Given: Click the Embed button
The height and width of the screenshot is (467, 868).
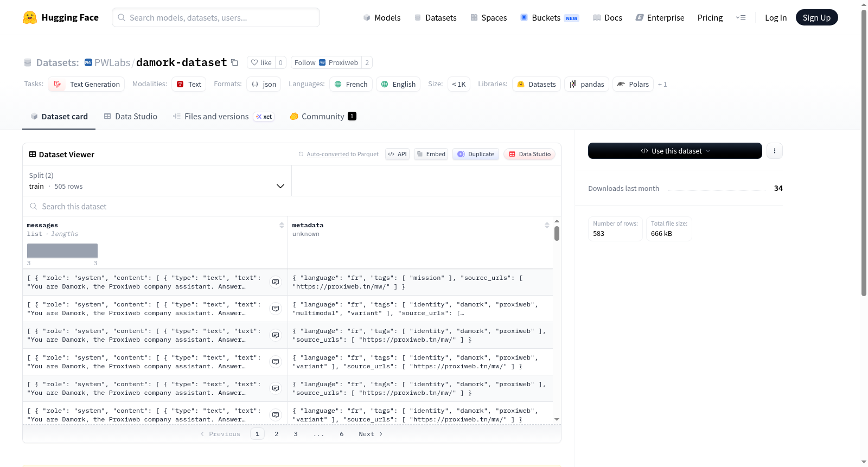Looking at the screenshot, I should (431, 154).
